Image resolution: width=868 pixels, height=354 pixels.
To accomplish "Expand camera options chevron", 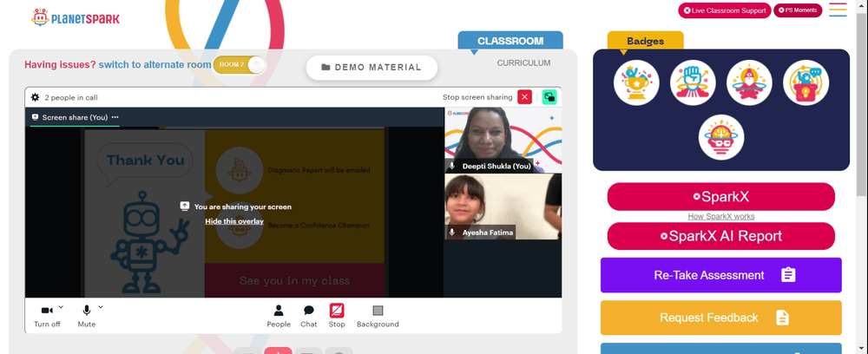I will pos(61,307).
